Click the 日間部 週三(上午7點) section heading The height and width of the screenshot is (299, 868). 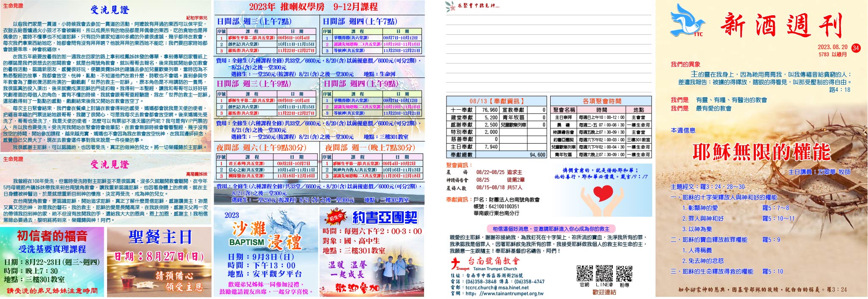click(254, 22)
